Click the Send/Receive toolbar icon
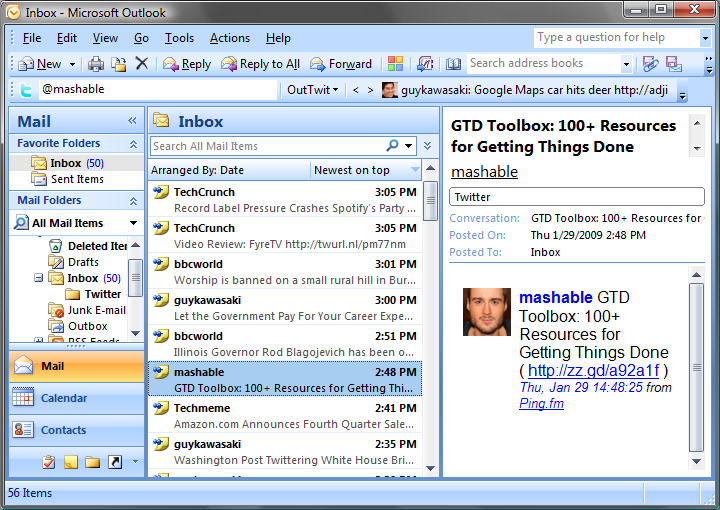 (x=425, y=64)
